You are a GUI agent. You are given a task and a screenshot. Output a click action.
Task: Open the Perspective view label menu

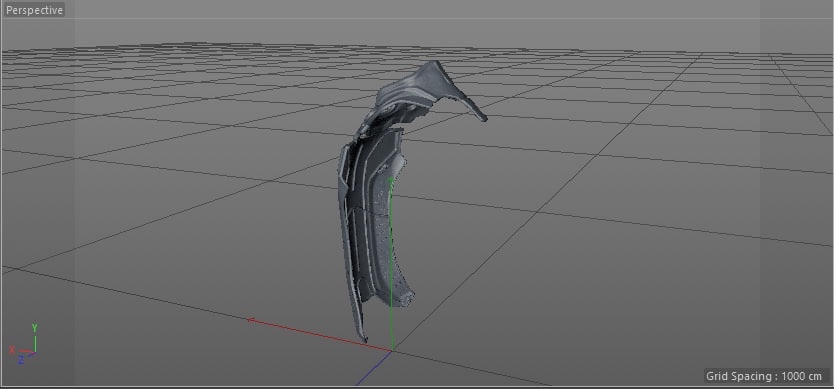point(34,10)
